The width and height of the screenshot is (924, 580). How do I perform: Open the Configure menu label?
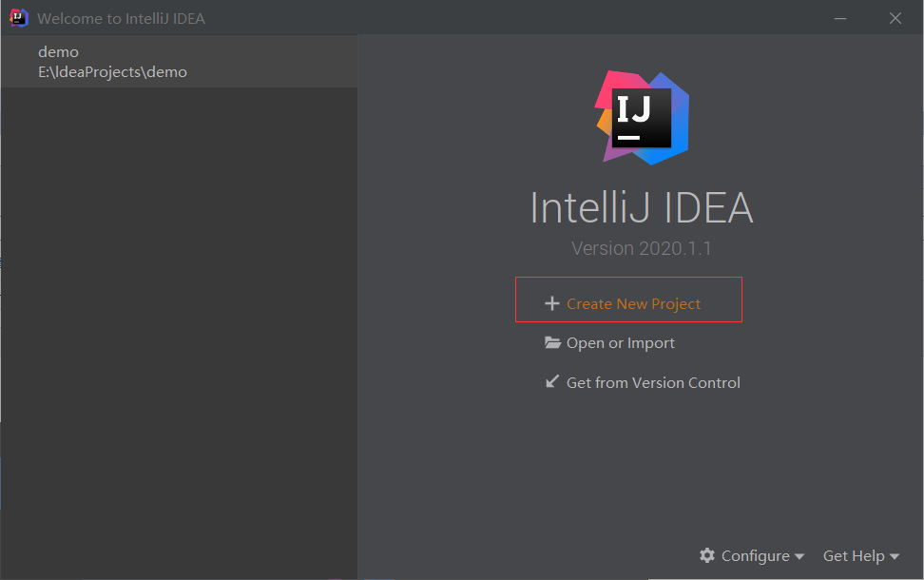755,556
